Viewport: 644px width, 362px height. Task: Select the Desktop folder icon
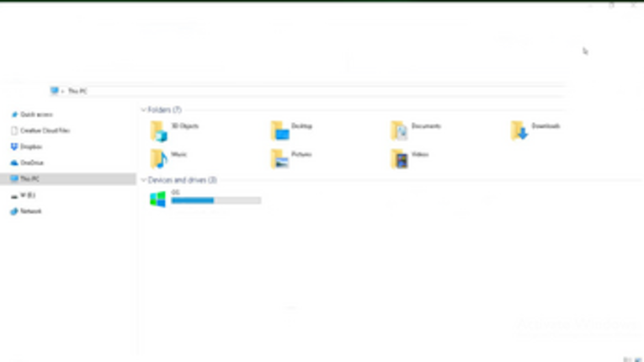coord(279,131)
